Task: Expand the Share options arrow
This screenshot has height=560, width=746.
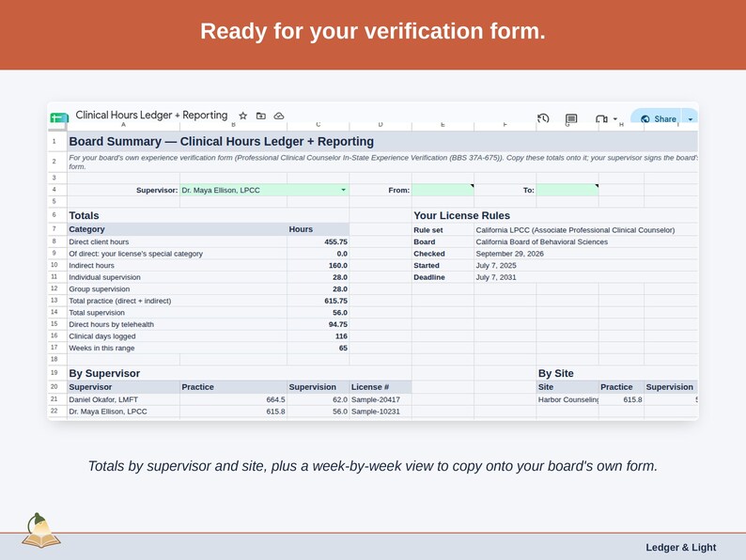Action: pos(691,119)
